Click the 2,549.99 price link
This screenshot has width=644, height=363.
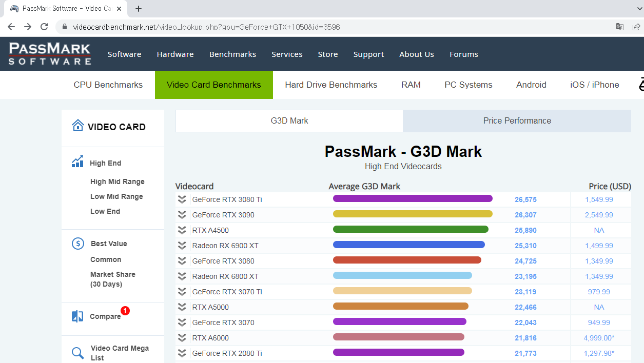599,215
